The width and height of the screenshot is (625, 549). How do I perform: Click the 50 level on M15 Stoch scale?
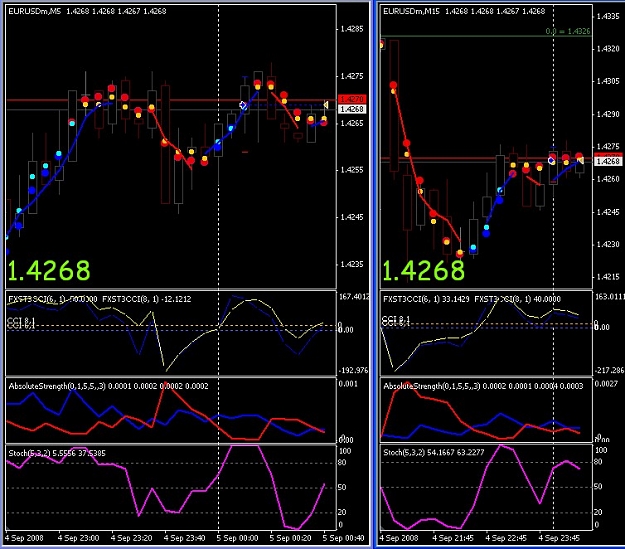[x=598, y=487]
